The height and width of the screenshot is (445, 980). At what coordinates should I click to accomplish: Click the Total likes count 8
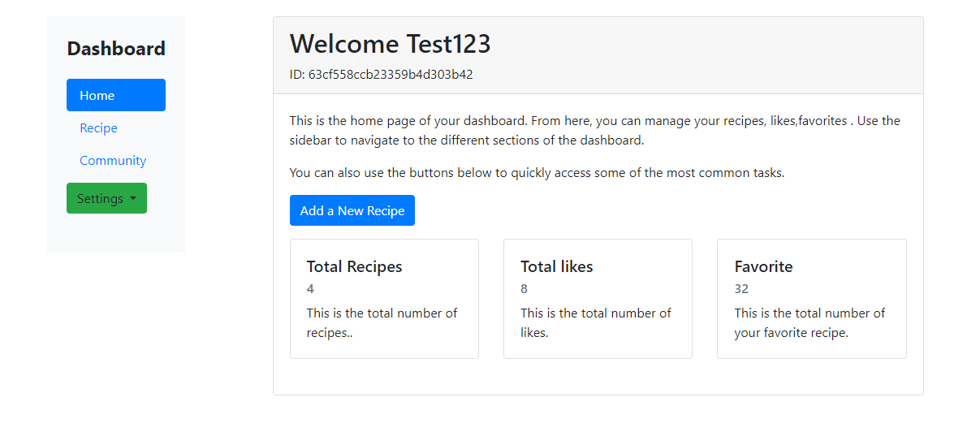525,289
